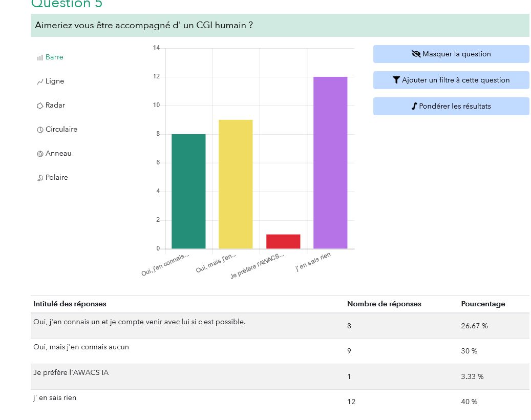Viewport: 531px width, 420px height.
Task: Click the Pourcentage column header
Action: coord(482,304)
